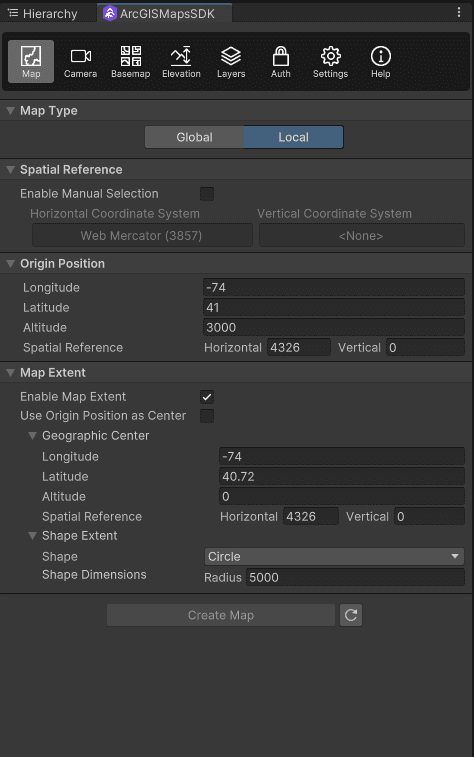Check Use Origin Position as Center
This screenshot has height=757, width=474.
click(x=207, y=416)
